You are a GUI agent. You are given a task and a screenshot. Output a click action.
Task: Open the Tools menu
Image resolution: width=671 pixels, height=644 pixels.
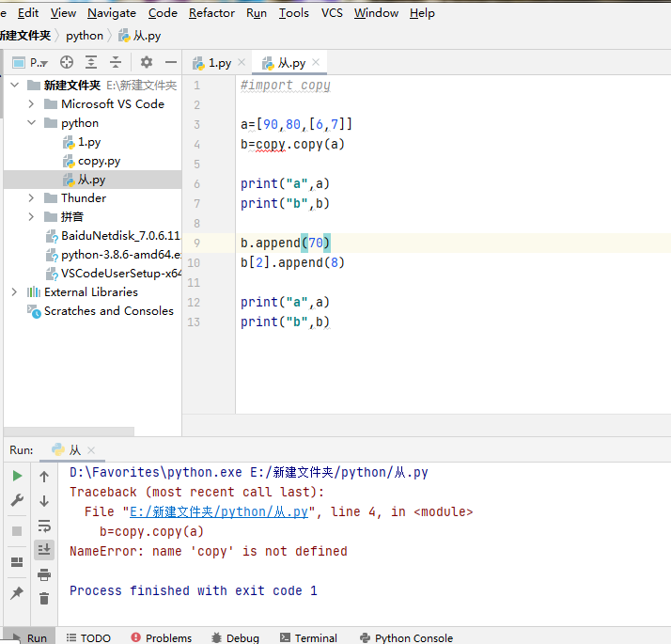(294, 13)
